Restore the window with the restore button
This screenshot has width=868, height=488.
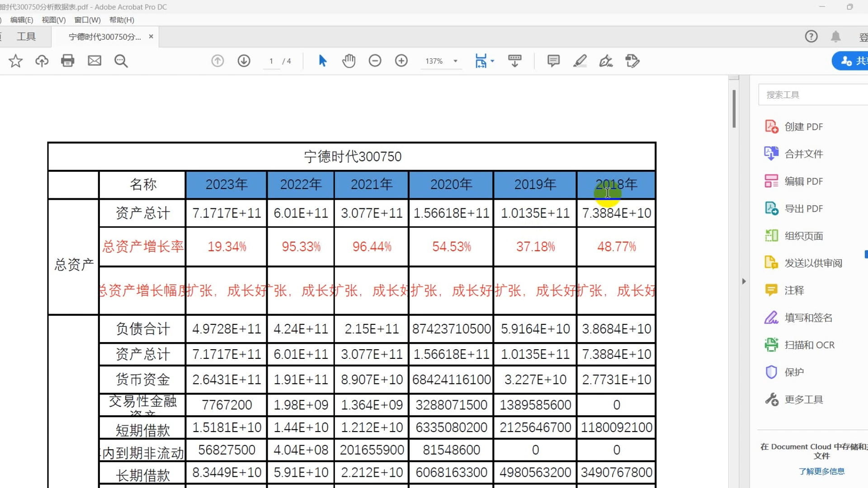(x=850, y=7)
